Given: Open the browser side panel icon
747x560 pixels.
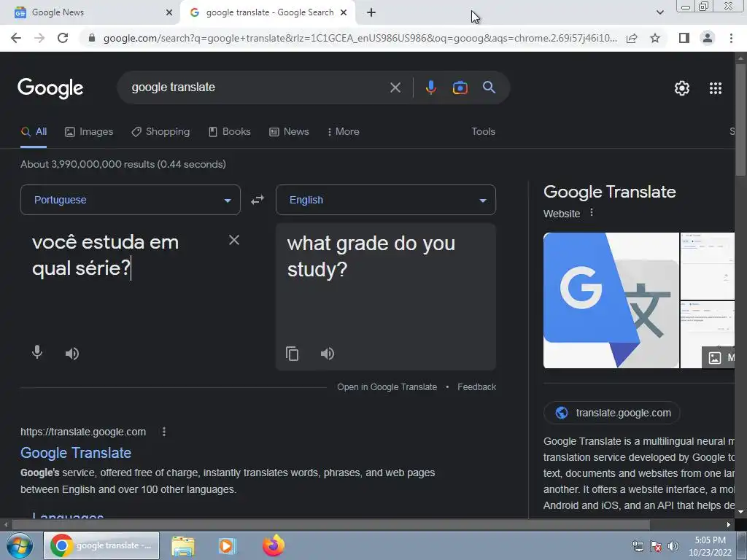Looking at the screenshot, I should point(684,38).
